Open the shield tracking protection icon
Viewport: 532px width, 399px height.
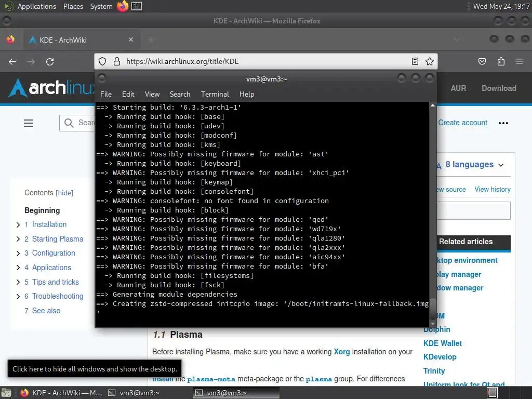coord(102,61)
